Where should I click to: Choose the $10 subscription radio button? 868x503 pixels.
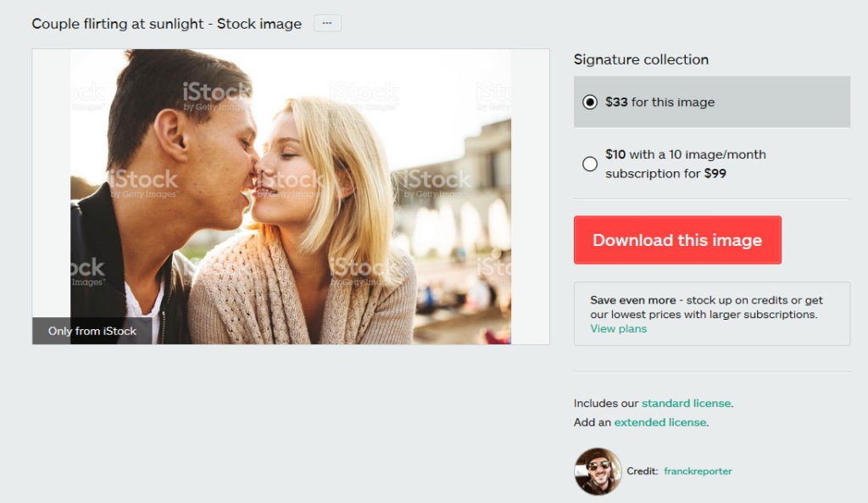click(x=590, y=164)
